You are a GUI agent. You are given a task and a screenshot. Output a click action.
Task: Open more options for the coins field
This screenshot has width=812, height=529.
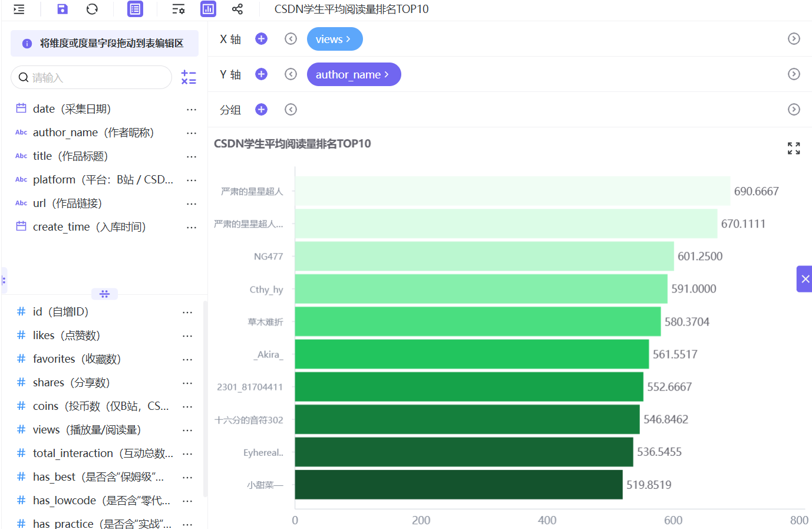tap(187, 406)
